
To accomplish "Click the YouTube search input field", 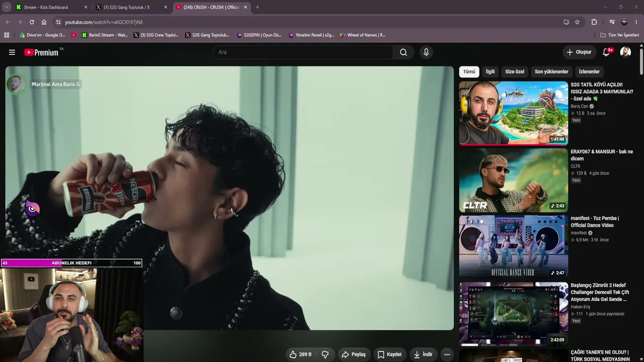I will pyautogui.click(x=303, y=52).
